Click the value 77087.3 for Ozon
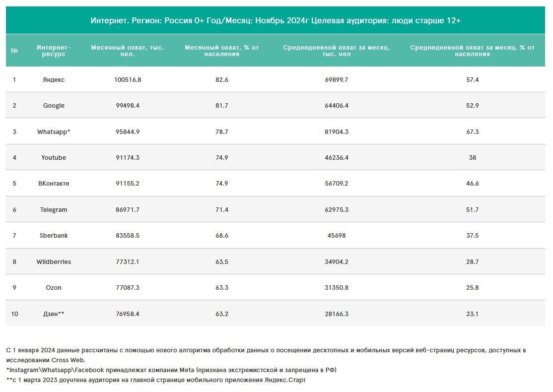The height and width of the screenshot is (392, 553). (127, 288)
